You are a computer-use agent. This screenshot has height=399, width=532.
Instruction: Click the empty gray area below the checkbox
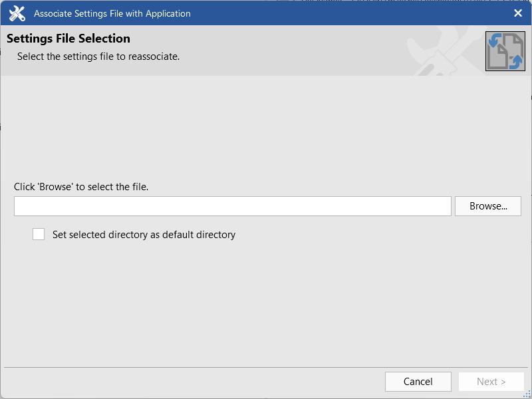(266, 299)
